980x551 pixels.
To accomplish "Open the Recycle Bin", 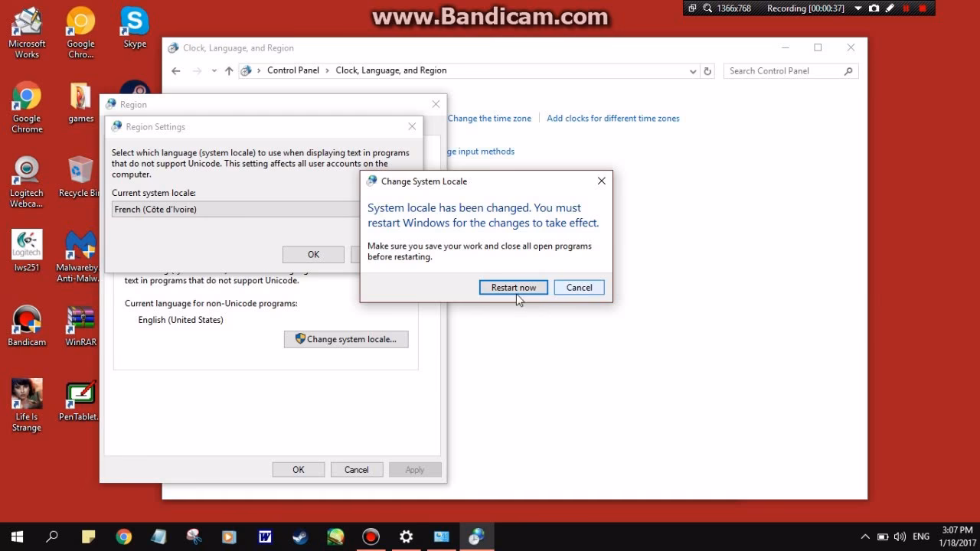I will [80, 178].
